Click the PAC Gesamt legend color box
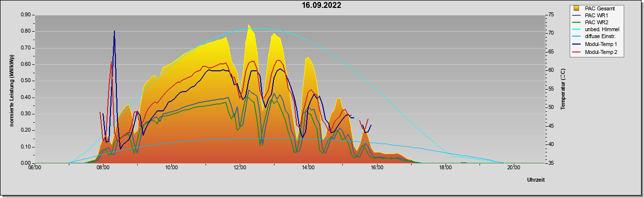The width and height of the screenshot is (644, 198). pos(577,8)
